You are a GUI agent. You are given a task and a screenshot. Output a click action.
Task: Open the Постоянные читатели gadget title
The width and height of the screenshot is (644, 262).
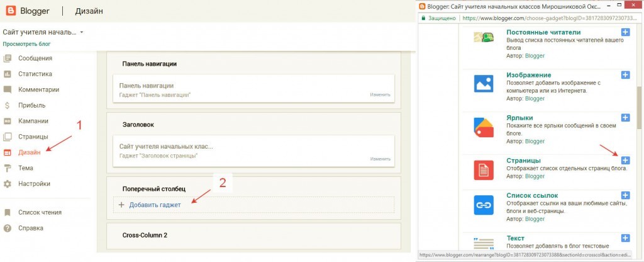(543, 32)
